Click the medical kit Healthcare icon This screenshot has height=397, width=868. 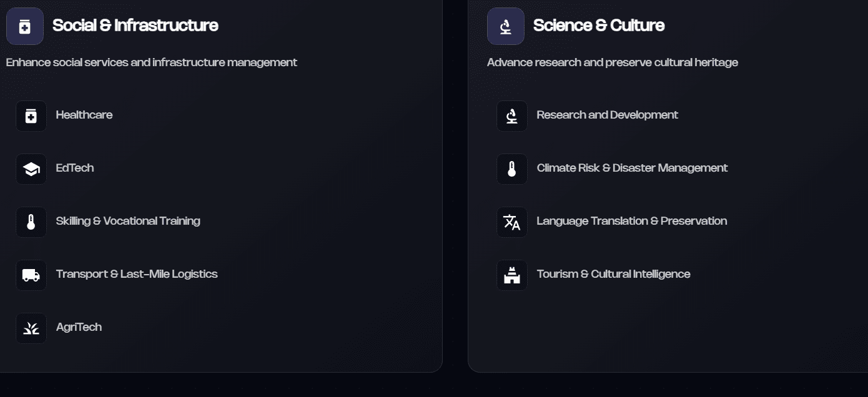31,115
